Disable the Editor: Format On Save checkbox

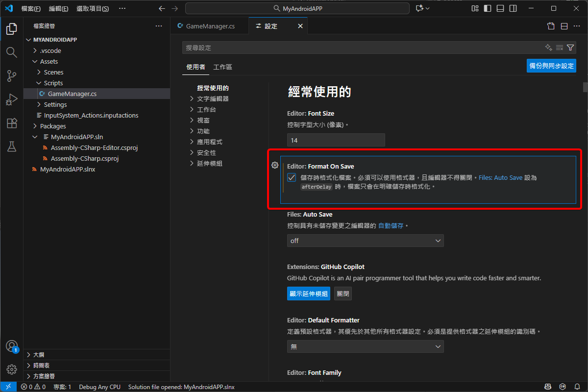coord(292,177)
